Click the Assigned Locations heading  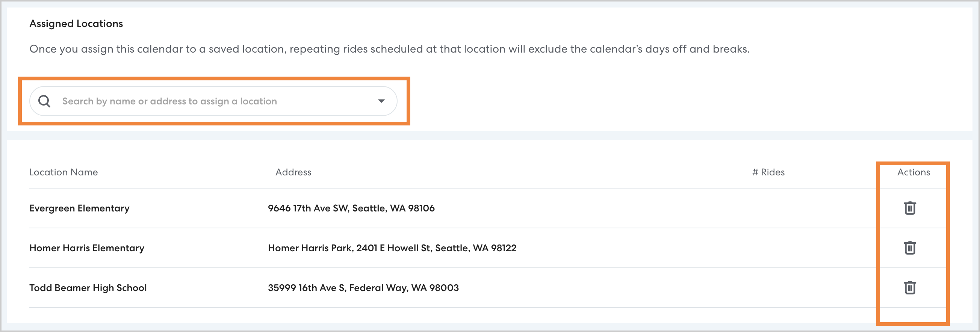76,24
